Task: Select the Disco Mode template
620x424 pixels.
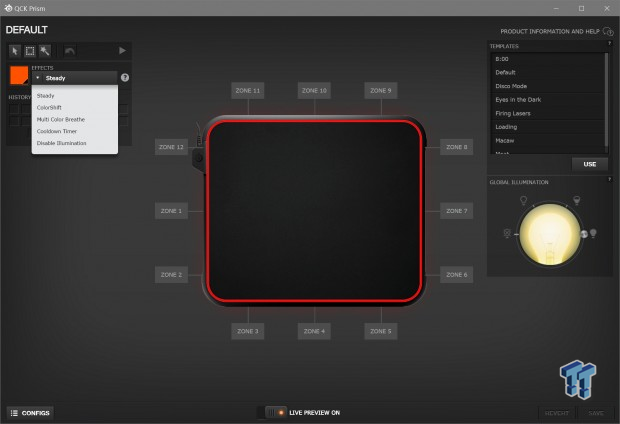Action: point(548,86)
